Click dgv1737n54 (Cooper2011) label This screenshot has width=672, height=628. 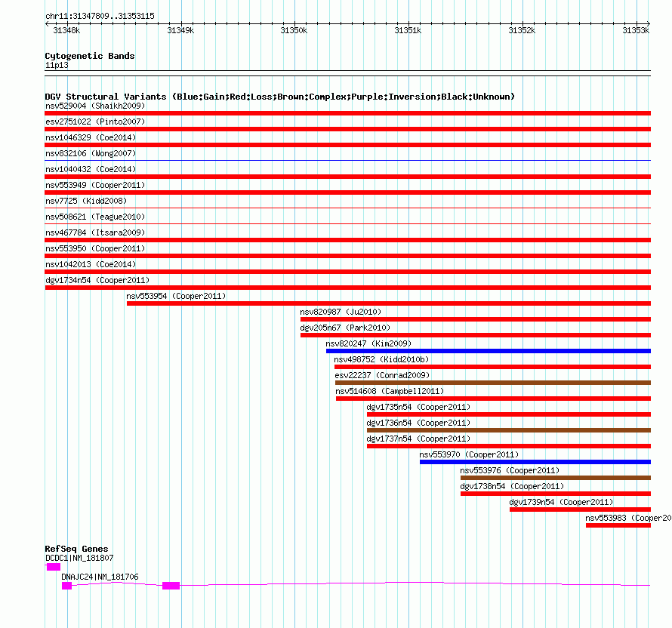(418, 439)
